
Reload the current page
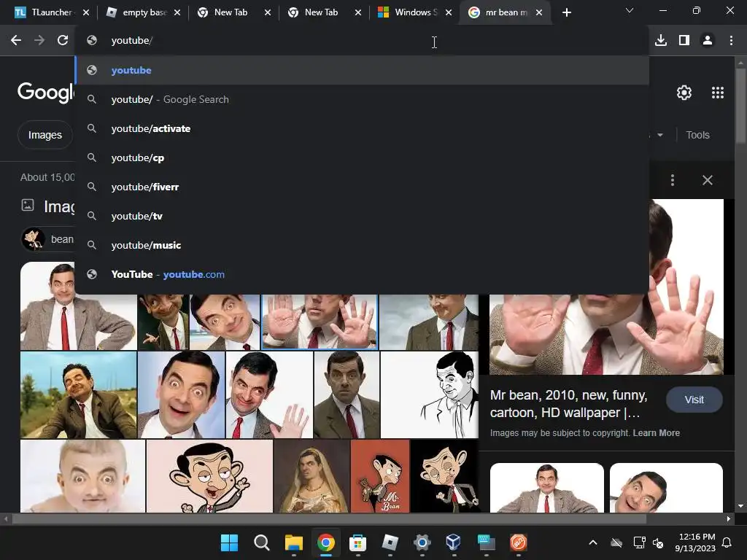63,41
